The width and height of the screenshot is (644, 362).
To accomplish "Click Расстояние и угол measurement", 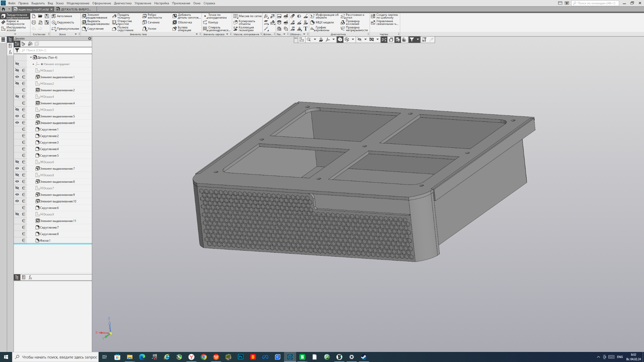I will tap(353, 16).
